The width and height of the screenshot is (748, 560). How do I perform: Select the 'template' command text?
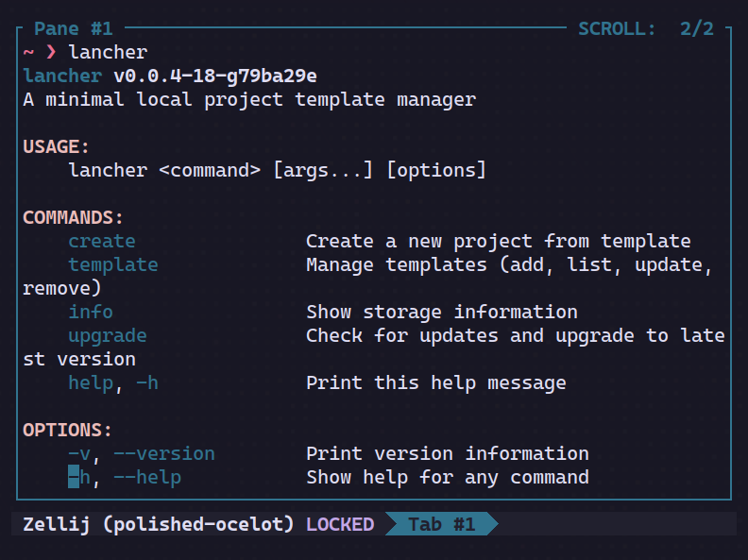(112, 264)
